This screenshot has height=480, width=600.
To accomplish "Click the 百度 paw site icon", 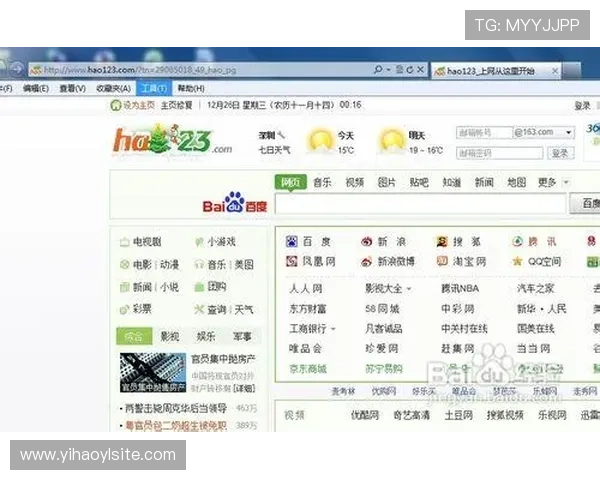I will click(x=292, y=242).
